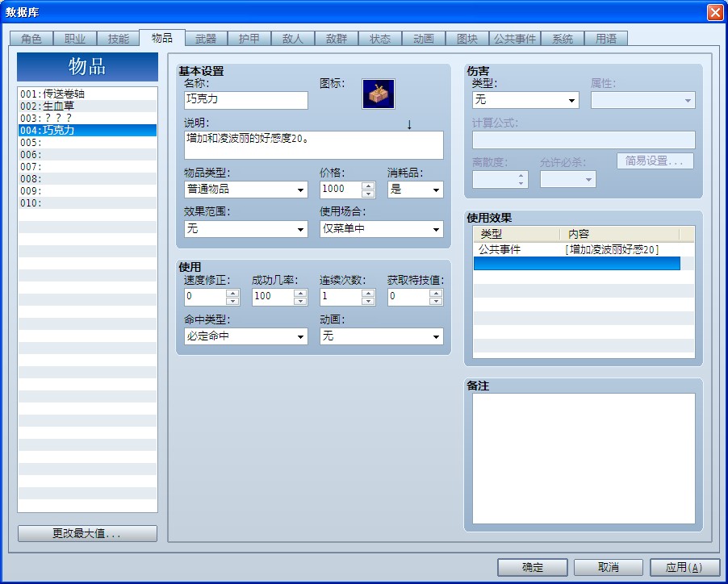
Task: Select item 003:？？？ in the list
Action: pyautogui.click(x=87, y=119)
